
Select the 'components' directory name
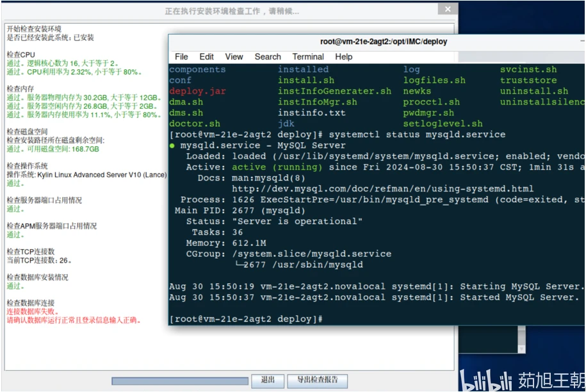tap(197, 70)
